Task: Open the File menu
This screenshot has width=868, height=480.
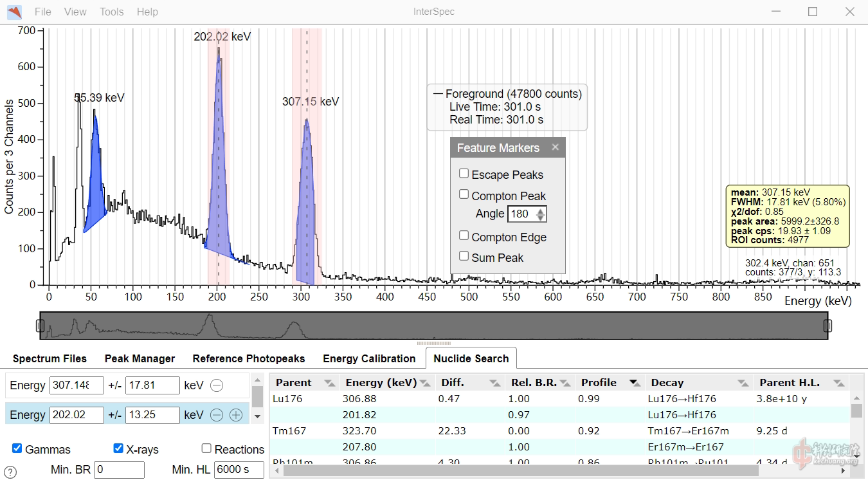Action: 42,12
